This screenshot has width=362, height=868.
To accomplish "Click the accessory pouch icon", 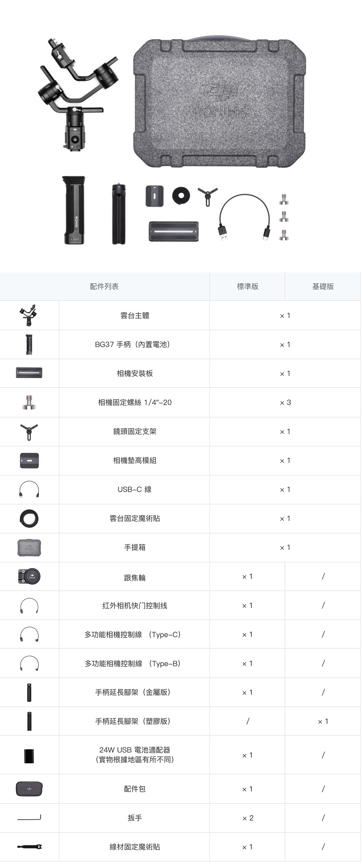I will pos(29,789).
